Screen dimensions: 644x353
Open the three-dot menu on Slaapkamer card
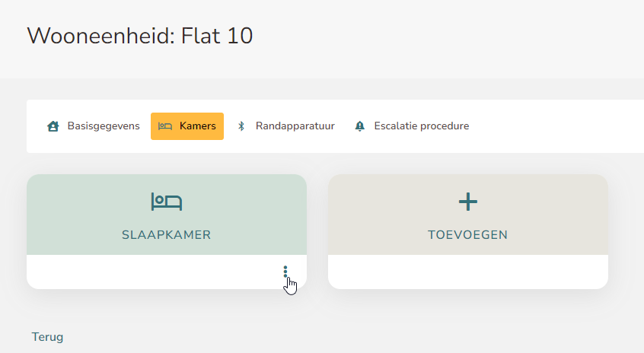285,272
